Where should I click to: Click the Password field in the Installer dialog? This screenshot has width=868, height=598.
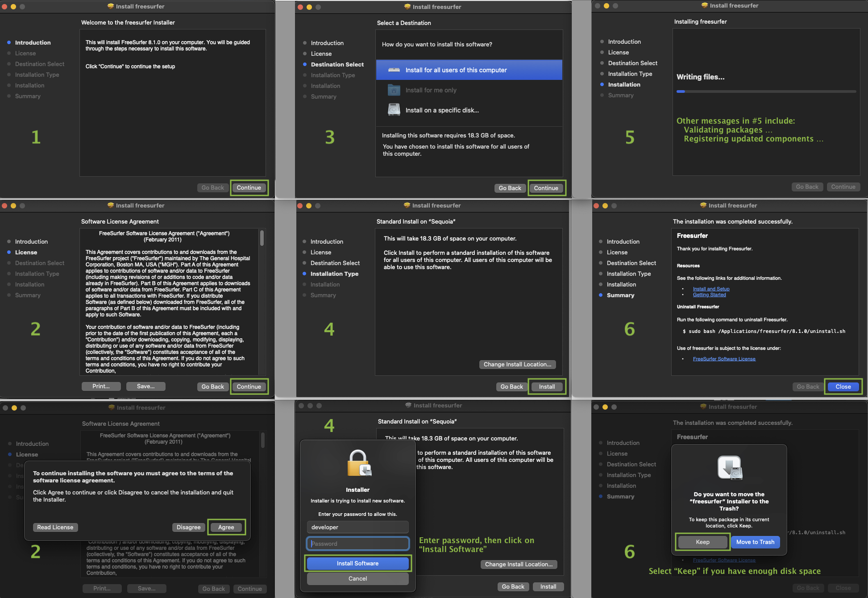coord(357,544)
